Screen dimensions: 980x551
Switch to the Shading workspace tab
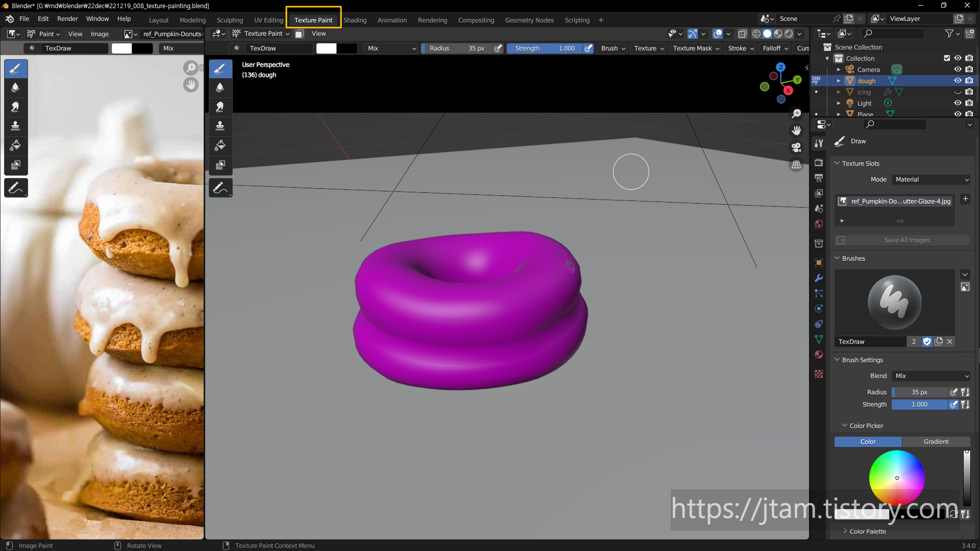click(355, 20)
